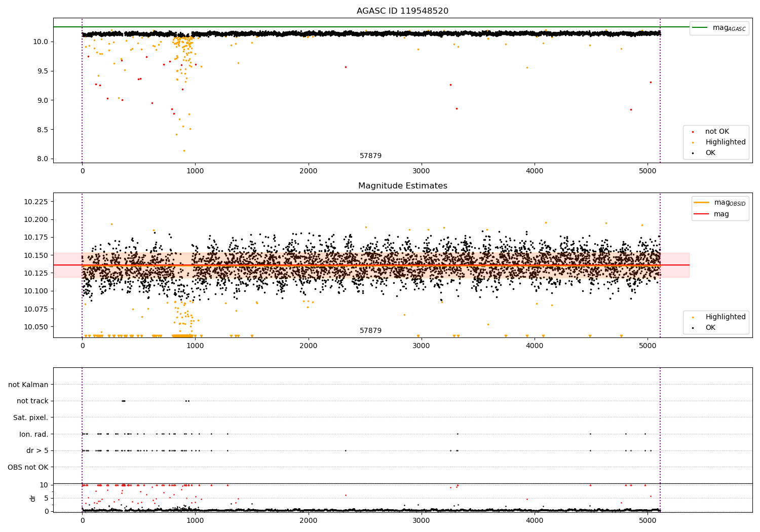Click the 'dr' y-axis label
Viewport: 760px width, 532px height.
(x=33, y=498)
